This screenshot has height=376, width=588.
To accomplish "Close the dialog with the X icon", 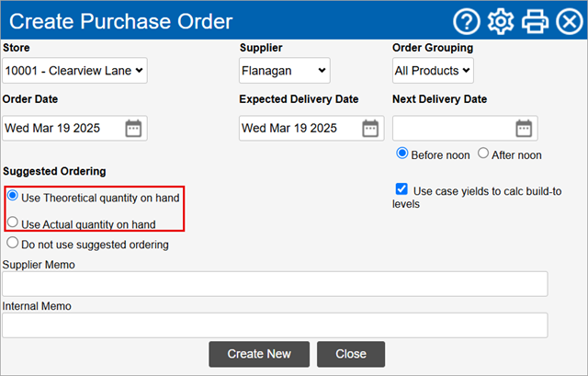I will point(570,21).
